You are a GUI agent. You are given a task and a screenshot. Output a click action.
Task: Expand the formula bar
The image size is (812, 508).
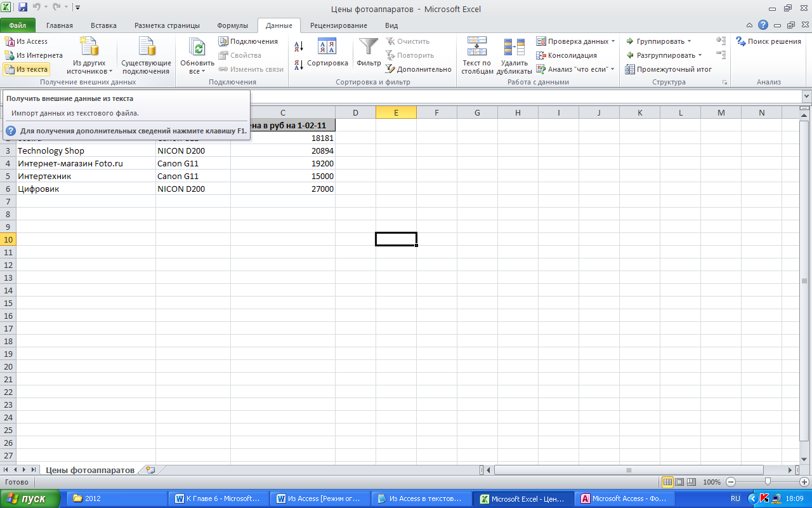[807, 97]
